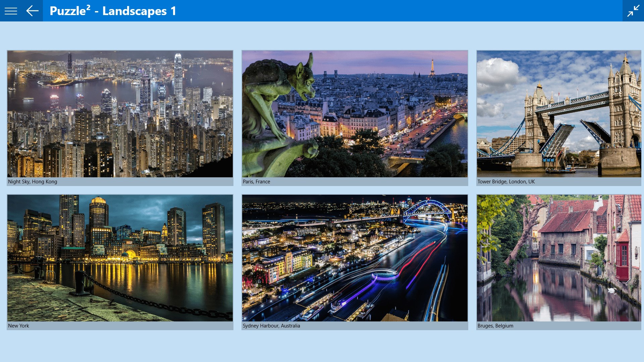The height and width of the screenshot is (362, 644).
Task: Click the 'Bruges, Belgium' caption label
Action: pyautogui.click(x=495, y=326)
